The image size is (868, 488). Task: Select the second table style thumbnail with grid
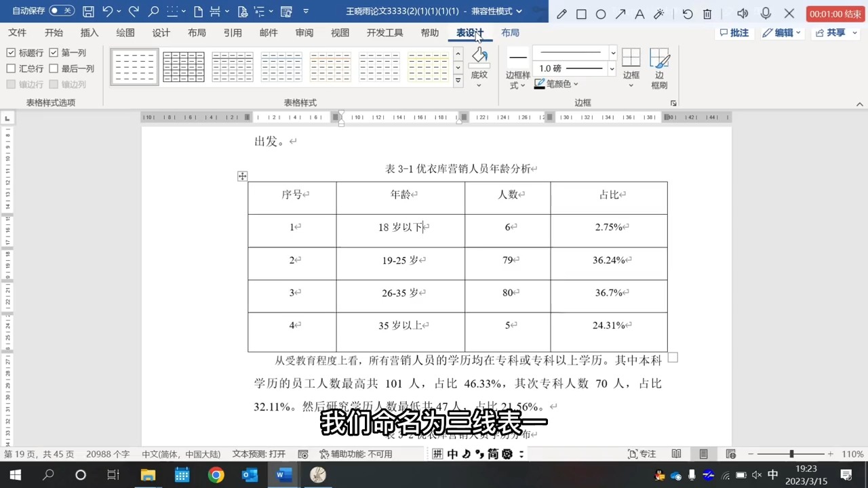coord(183,67)
